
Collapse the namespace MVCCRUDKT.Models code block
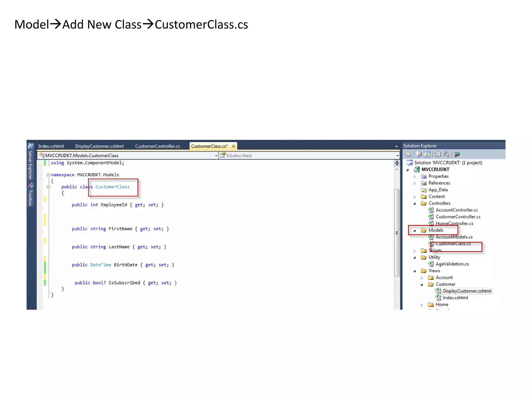click(48, 175)
